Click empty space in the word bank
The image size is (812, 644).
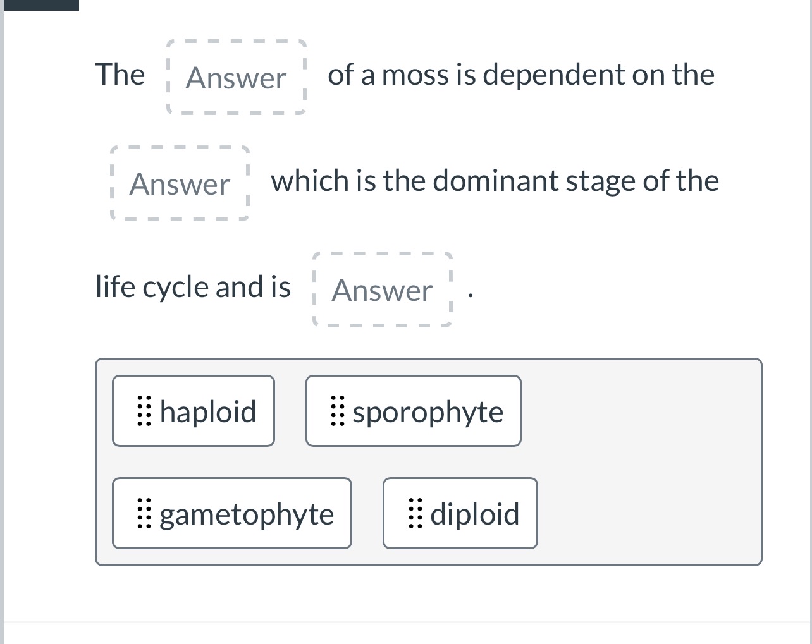click(645, 461)
